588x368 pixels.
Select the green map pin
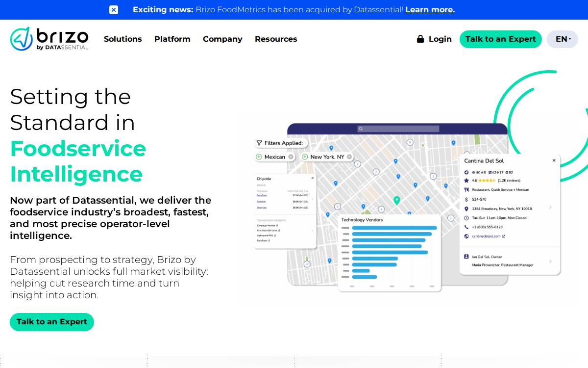(x=396, y=200)
